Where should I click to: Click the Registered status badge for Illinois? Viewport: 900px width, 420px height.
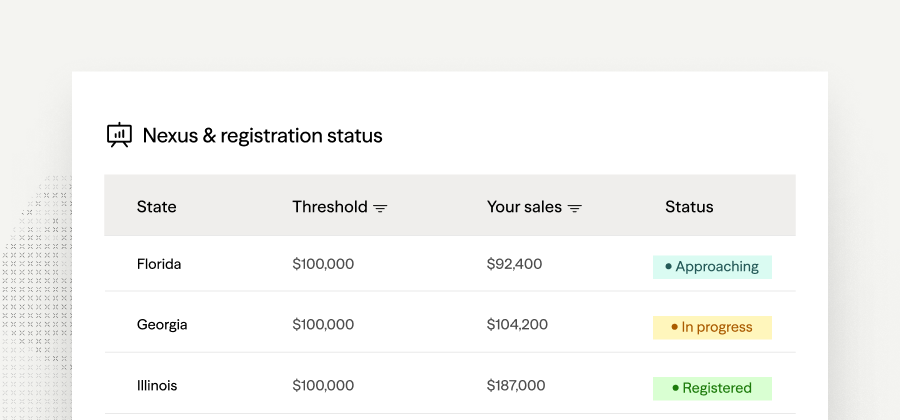(712, 388)
